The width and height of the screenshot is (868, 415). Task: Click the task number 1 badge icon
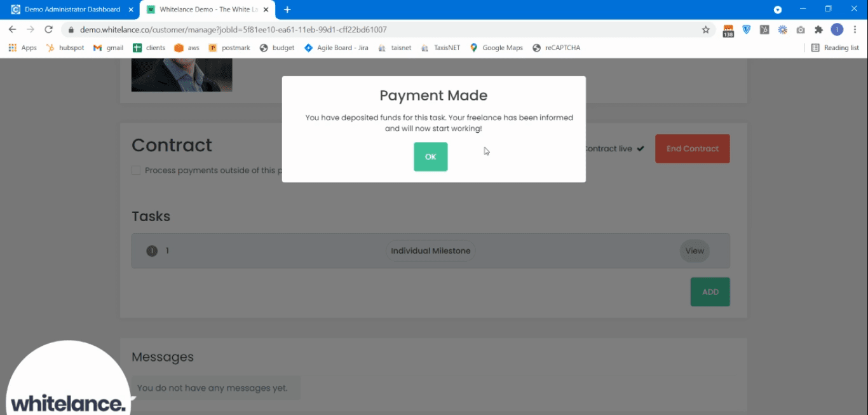click(151, 251)
